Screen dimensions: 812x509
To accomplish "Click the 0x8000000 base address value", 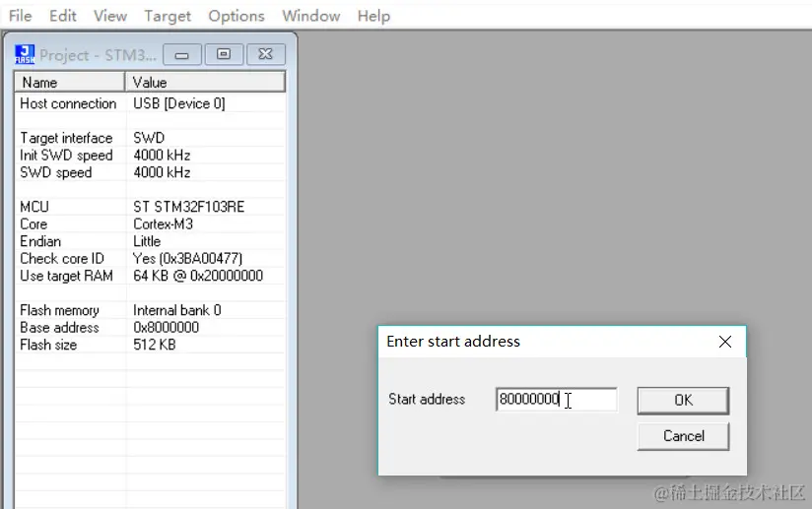I will pos(166,328).
